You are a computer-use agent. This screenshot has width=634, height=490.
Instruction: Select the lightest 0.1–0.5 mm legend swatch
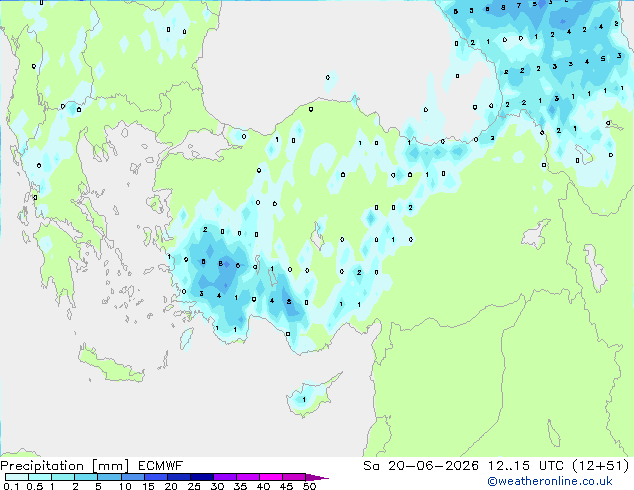click(17, 477)
